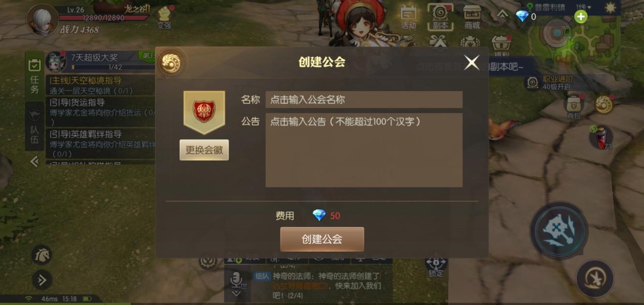Expand the bottom-left double-arrow button

pos(42,280)
